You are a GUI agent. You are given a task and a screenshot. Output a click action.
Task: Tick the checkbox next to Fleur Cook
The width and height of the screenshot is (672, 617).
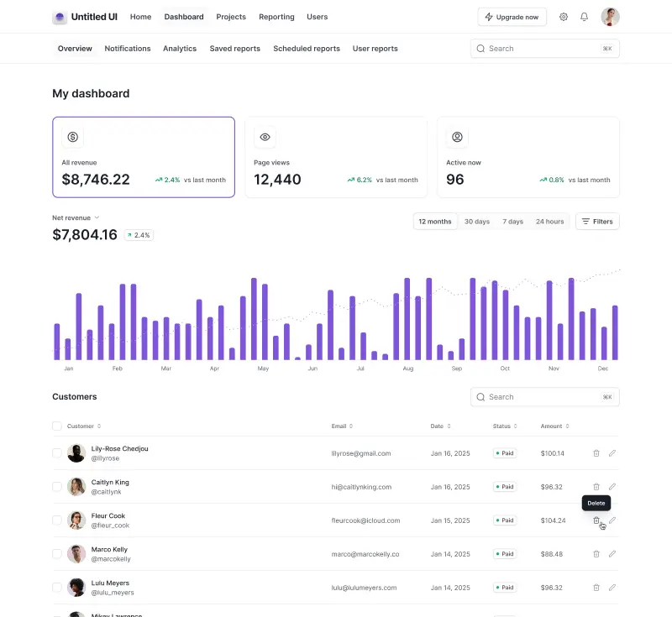pos(56,520)
